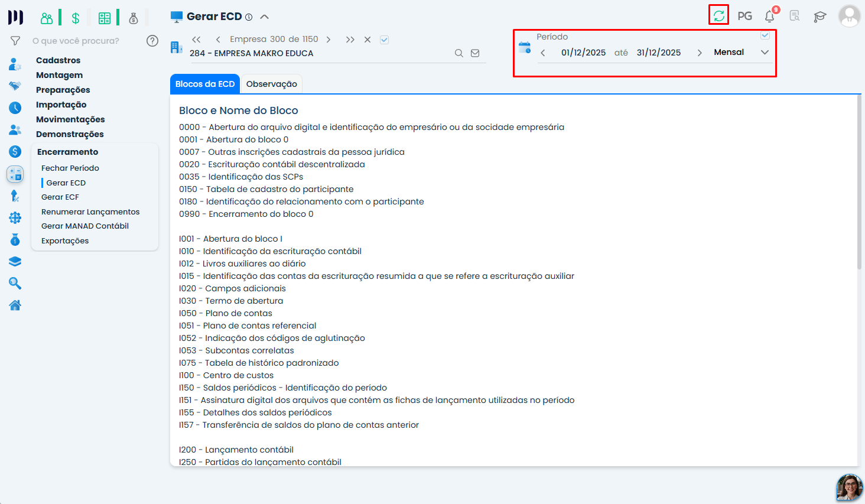Jump to first company with double-left arrows
Image resolution: width=865 pixels, height=504 pixels.
tap(196, 40)
